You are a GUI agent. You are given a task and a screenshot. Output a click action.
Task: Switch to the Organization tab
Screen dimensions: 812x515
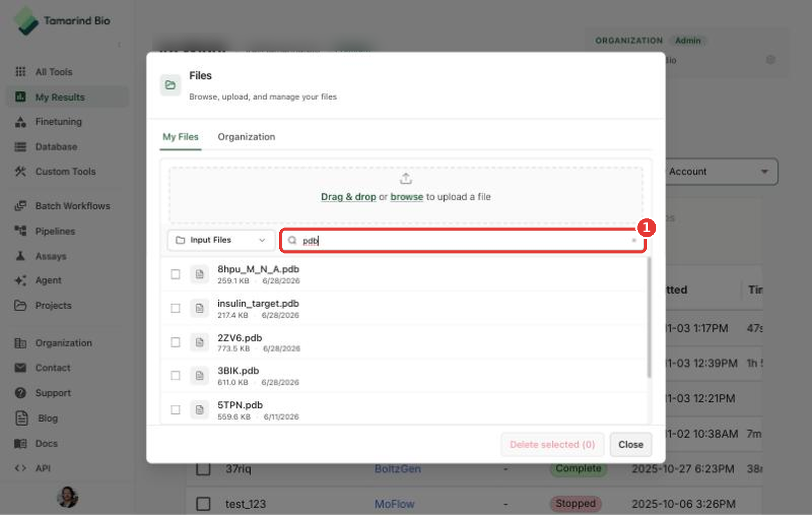(246, 137)
